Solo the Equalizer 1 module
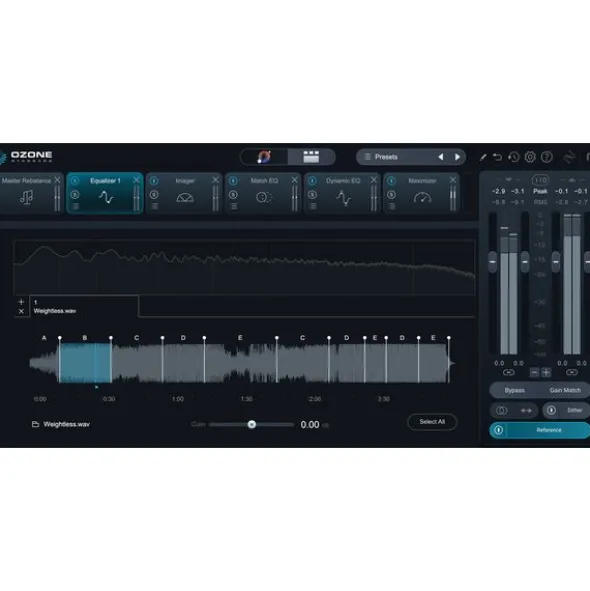 (75, 195)
